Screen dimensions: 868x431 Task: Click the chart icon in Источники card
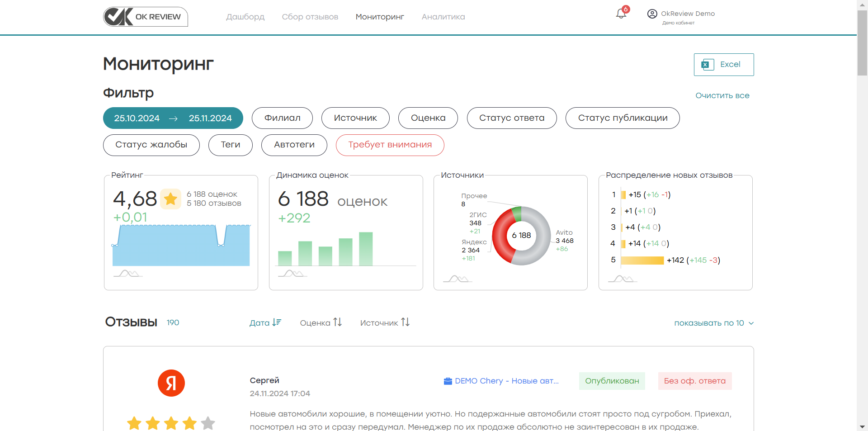tap(458, 279)
